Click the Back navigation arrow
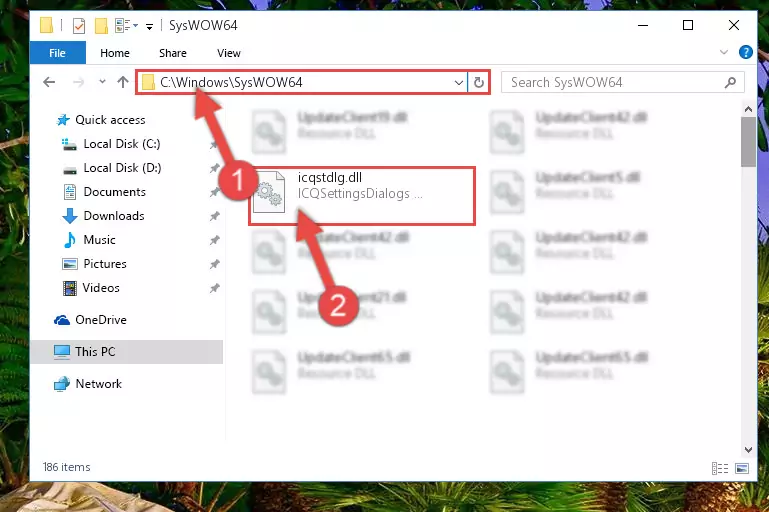 pyautogui.click(x=49, y=82)
